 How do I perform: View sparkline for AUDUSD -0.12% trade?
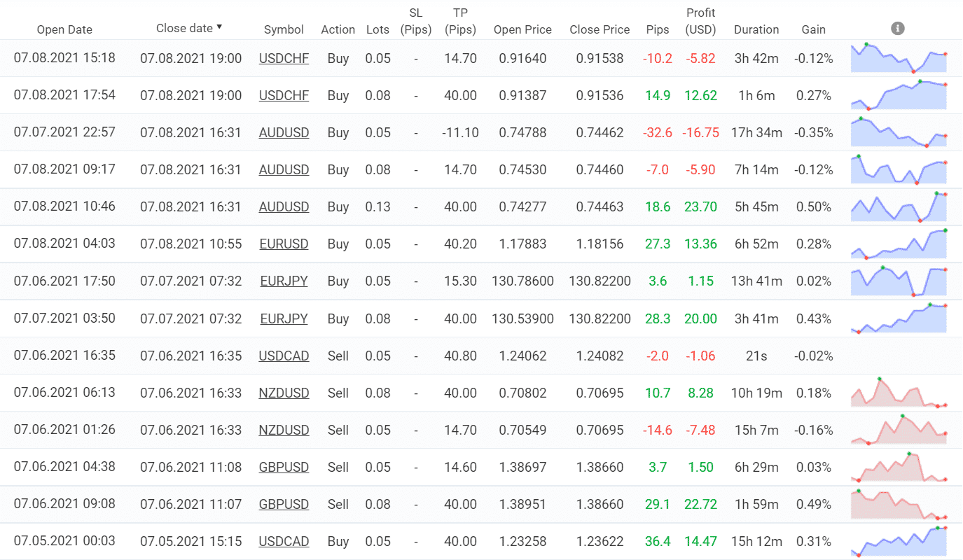click(x=899, y=169)
